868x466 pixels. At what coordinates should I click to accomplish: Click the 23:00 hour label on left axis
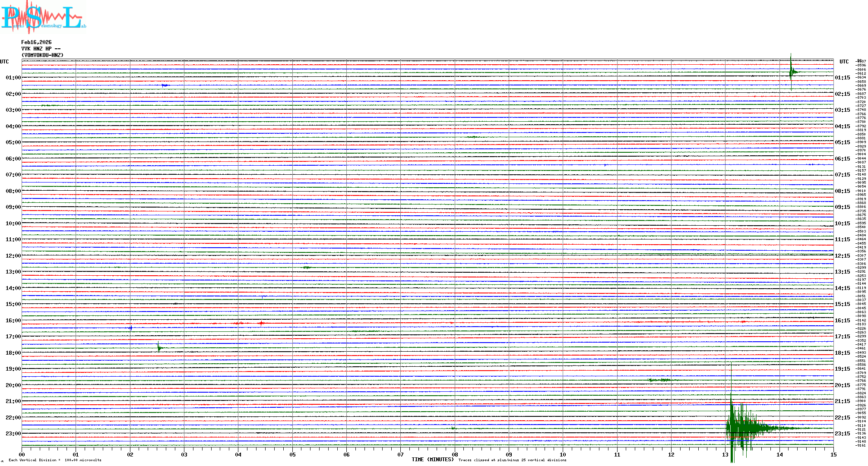click(13, 434)
